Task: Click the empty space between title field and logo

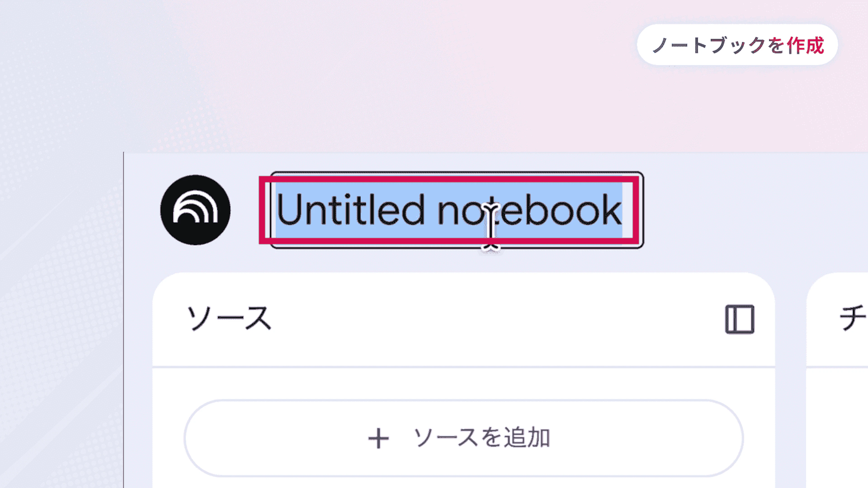Action: [250, 210]
